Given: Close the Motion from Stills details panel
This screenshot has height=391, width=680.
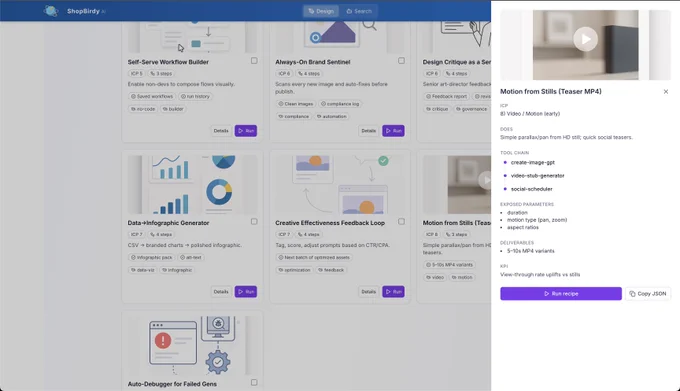Looking at the screenshot, I should [666, 91].
